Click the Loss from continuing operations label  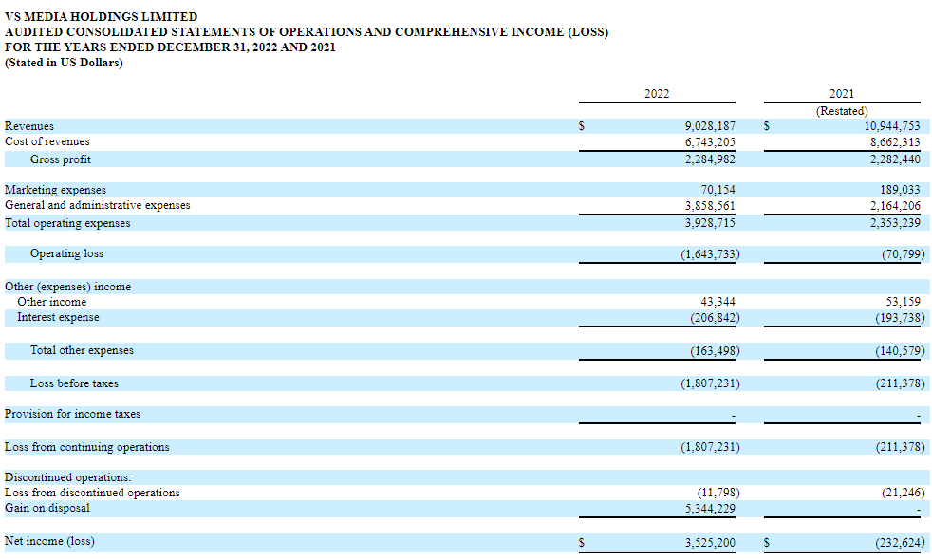86,447
